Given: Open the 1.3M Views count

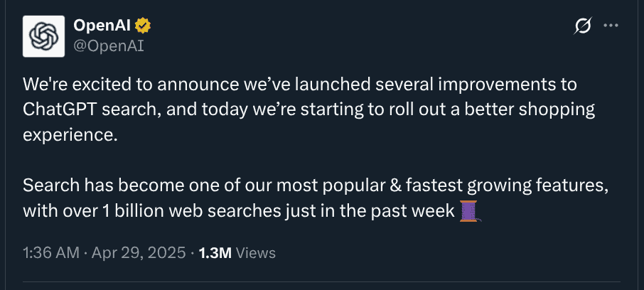Looking at the screenshot, I should coord(213,252).
